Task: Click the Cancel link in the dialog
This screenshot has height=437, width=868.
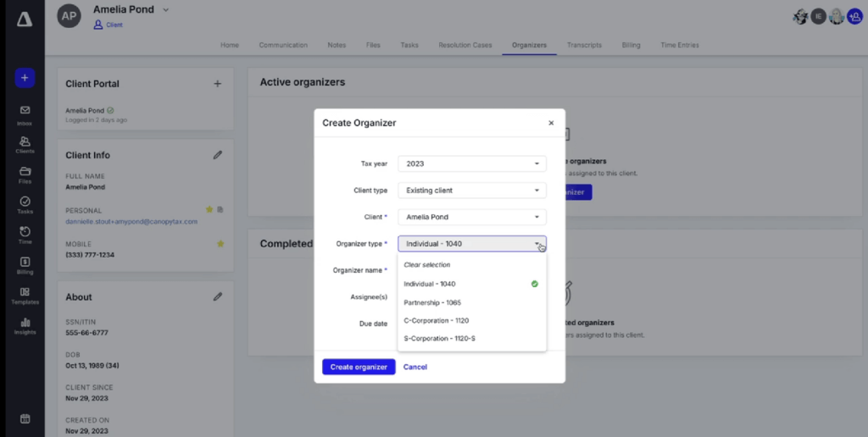Action: [x=415, y=367]
